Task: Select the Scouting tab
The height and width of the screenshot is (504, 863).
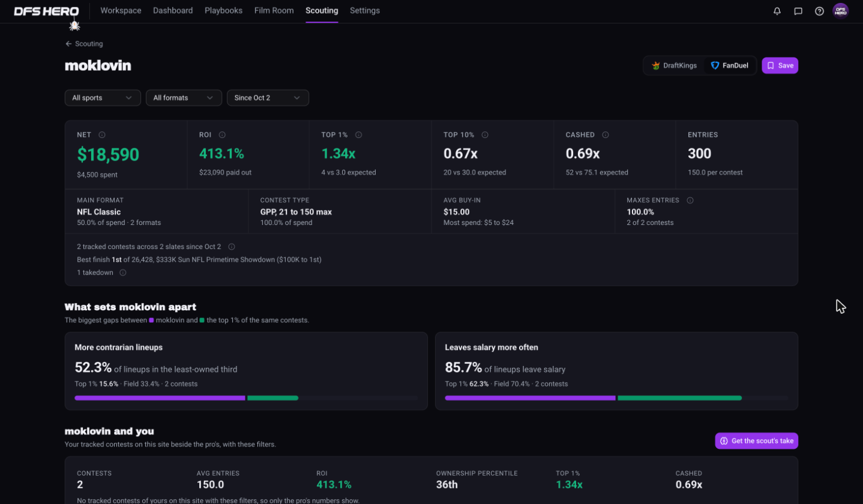Action: (322, 11)
